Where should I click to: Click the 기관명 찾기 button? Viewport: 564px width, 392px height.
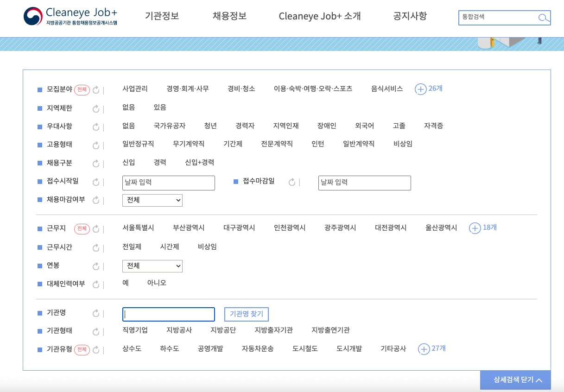click(x=246, y=314)
